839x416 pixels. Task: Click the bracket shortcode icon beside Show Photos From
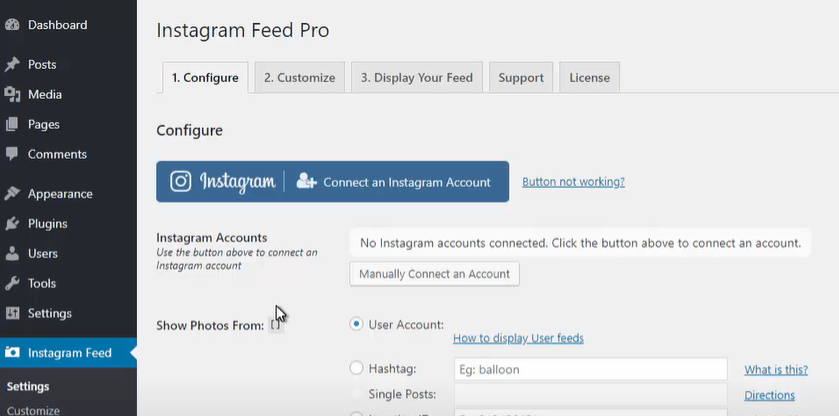275,325
